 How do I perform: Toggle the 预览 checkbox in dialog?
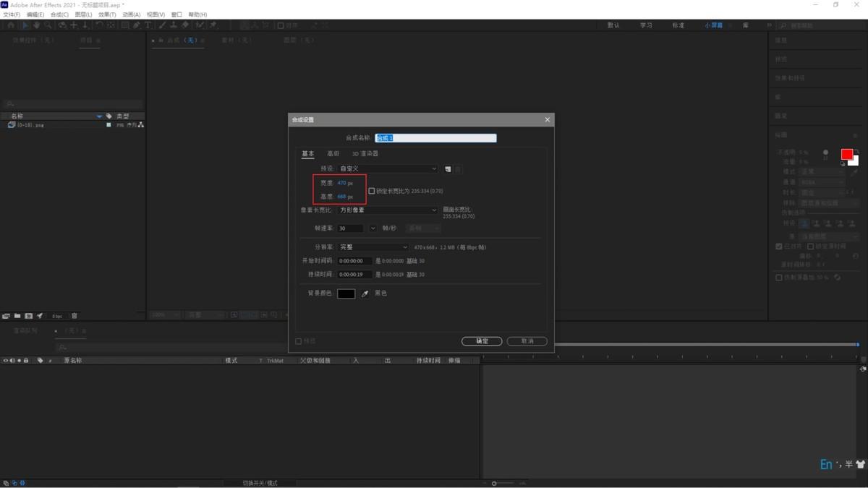[x=299, y=341]
